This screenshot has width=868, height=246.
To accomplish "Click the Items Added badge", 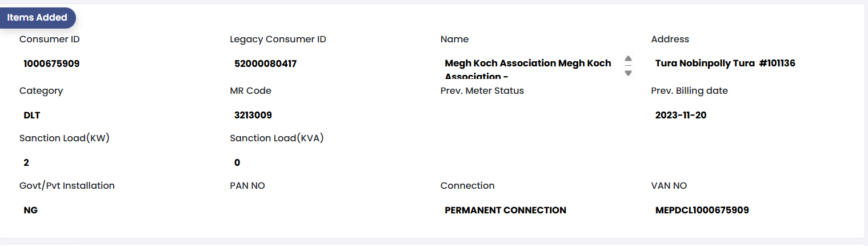I will [37, 18].
